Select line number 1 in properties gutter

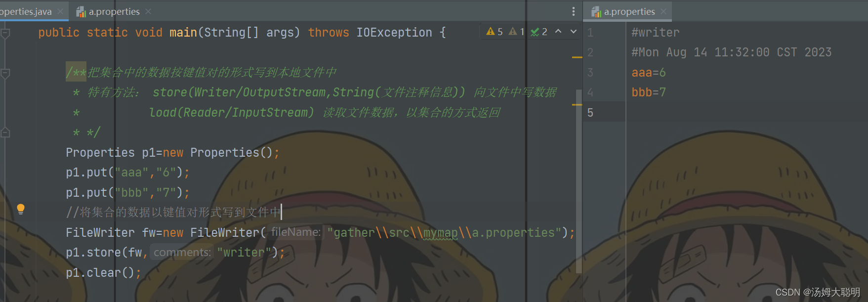pyautogui.click(x=590, y=33)
